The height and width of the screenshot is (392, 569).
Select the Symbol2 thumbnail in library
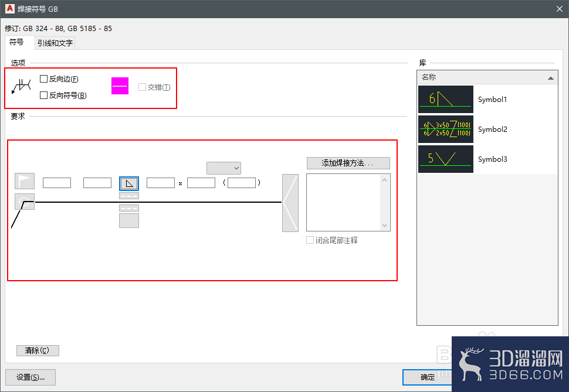click(x=446, y=129)
